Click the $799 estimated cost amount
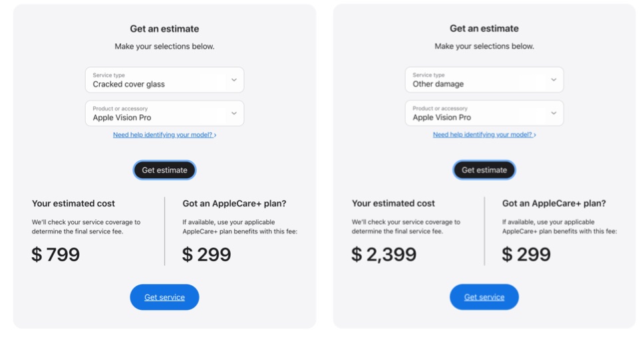Image resolution: width=644 pixels, height=337 pixels. (56, 255)
